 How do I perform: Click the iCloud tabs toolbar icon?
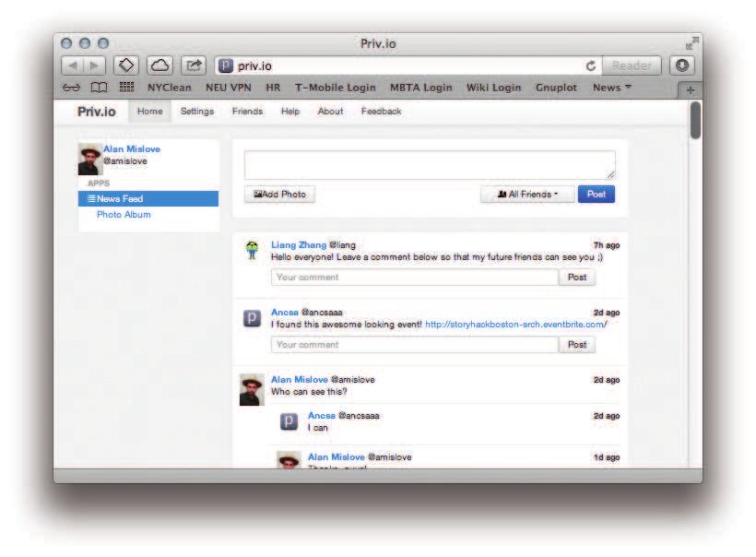coord(160,65)
